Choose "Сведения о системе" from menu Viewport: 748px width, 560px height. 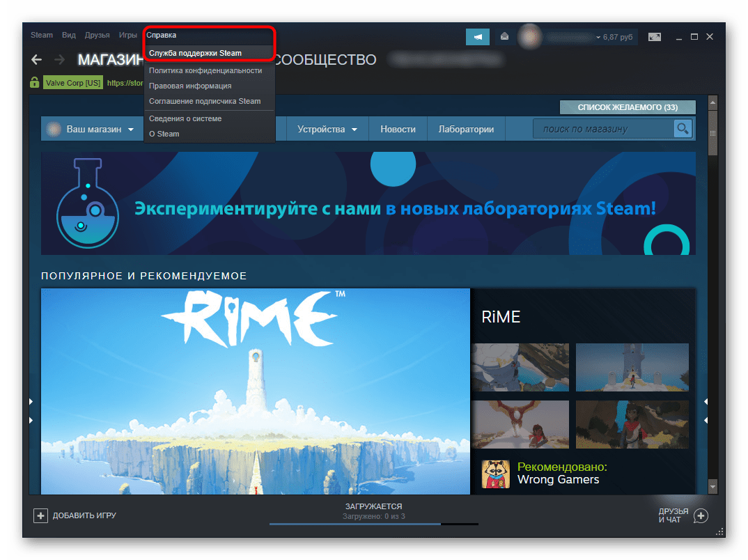pos(185,118)
